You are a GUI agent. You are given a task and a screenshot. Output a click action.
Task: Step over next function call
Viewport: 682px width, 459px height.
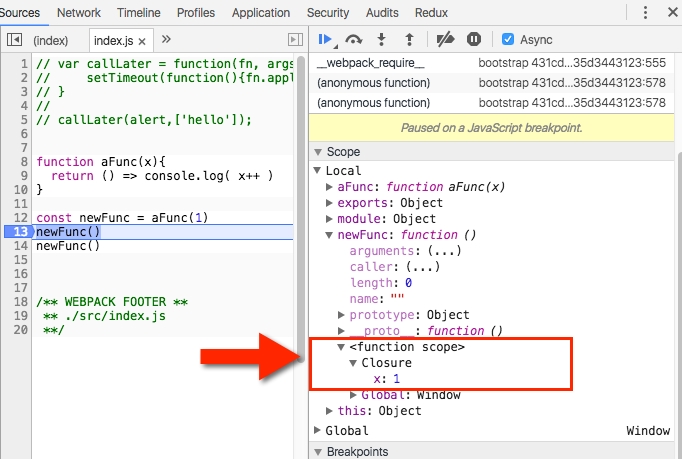353,39
